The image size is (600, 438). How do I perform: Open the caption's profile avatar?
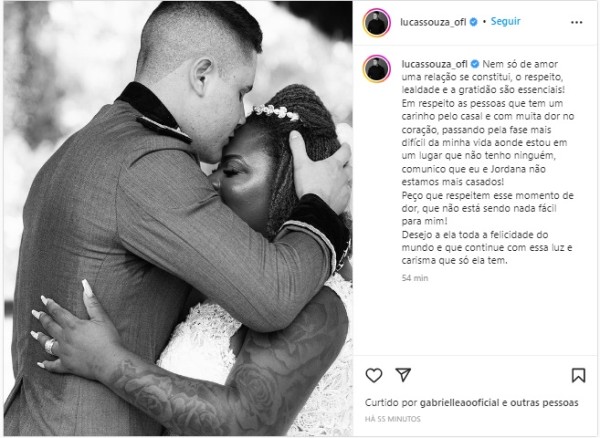coord(377,69)
